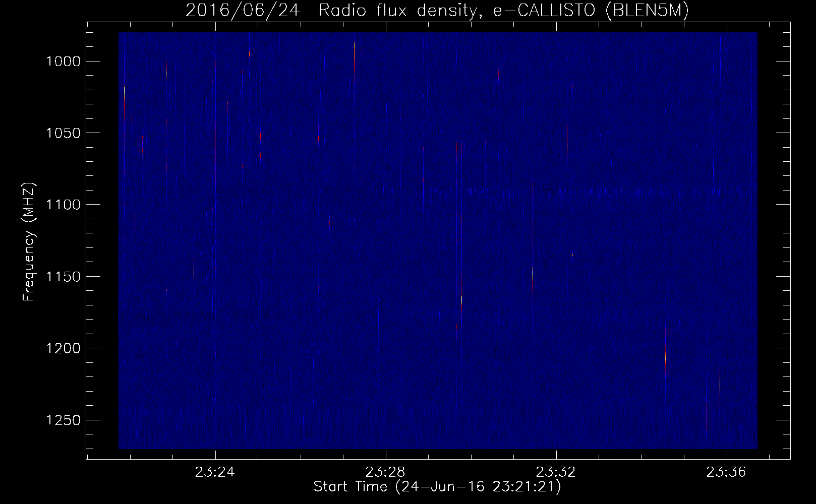Image resolution: width=816 pixels, height=504 pixels.
Task: Click the 1200 frequency tick label
Action: tap(64, 348)
